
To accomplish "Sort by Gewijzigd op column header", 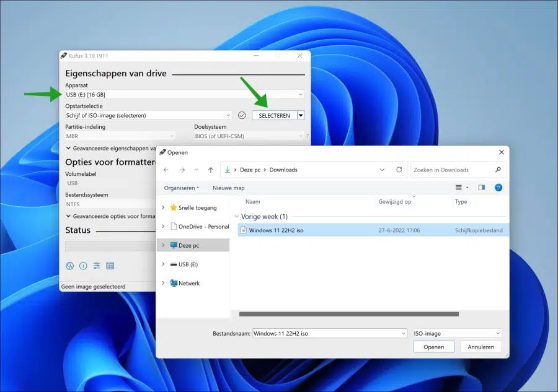I will [395, 201].
